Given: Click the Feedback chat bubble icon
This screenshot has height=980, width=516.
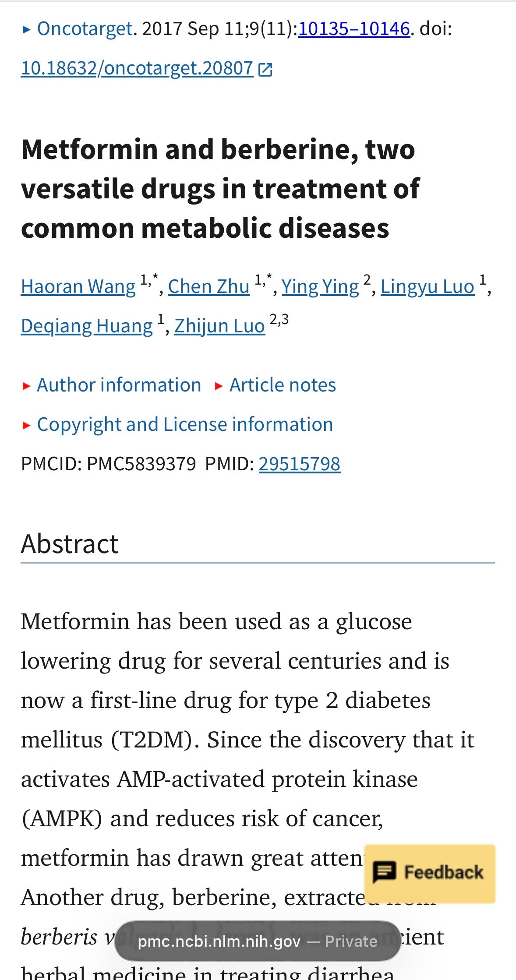Looking at the screenshot, I should tap(384, 872).
